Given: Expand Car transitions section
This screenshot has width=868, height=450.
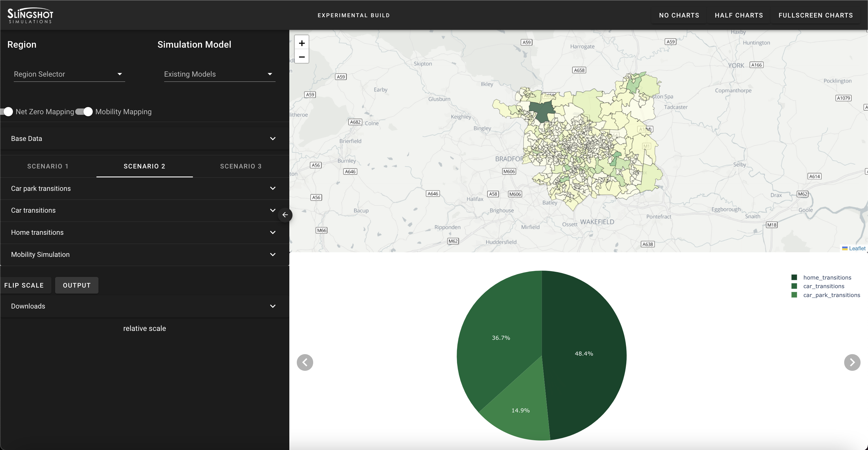Looking at the screenshot, I should point(144,210).
